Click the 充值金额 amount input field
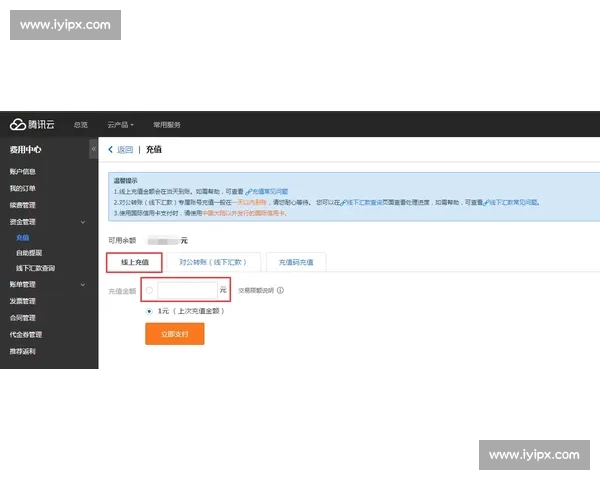 point(188,290)
